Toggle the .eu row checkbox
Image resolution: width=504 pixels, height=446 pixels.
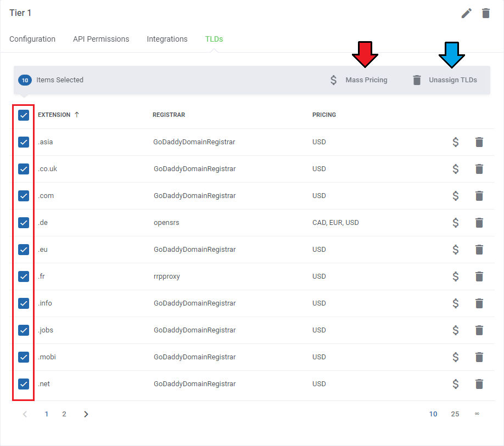pos(24,250)
